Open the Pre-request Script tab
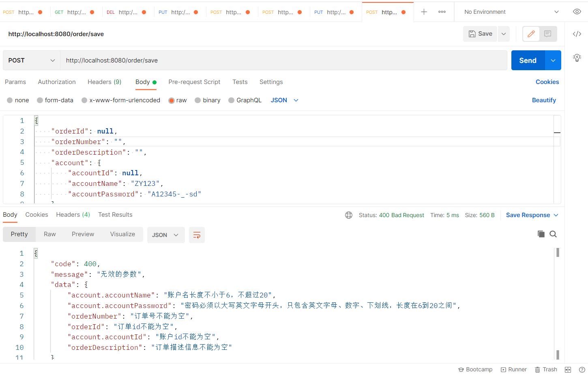This screenshot has height=375, width=588. 194,82
